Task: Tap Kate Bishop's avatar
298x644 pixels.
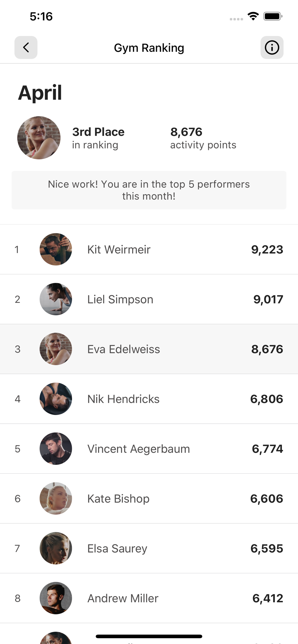Action: click(x=56, y=498)
